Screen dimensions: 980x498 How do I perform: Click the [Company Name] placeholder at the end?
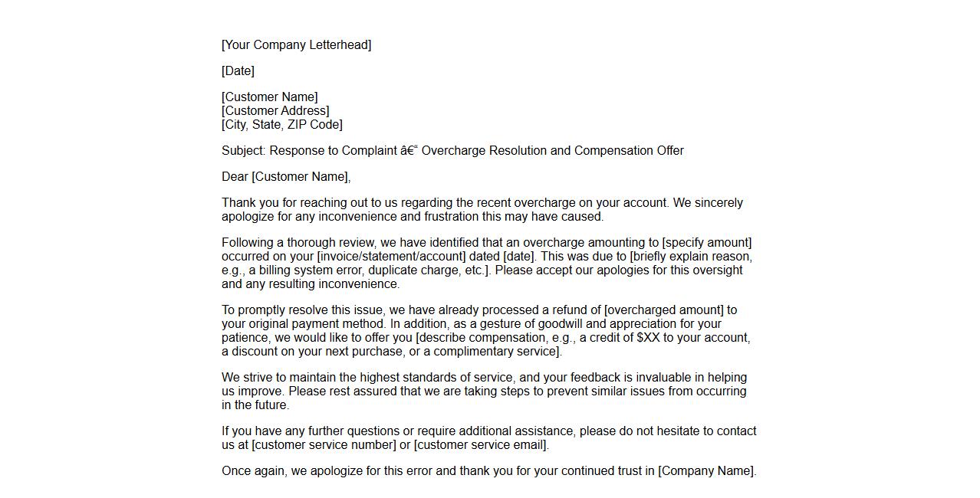click(x=705, y=470)
